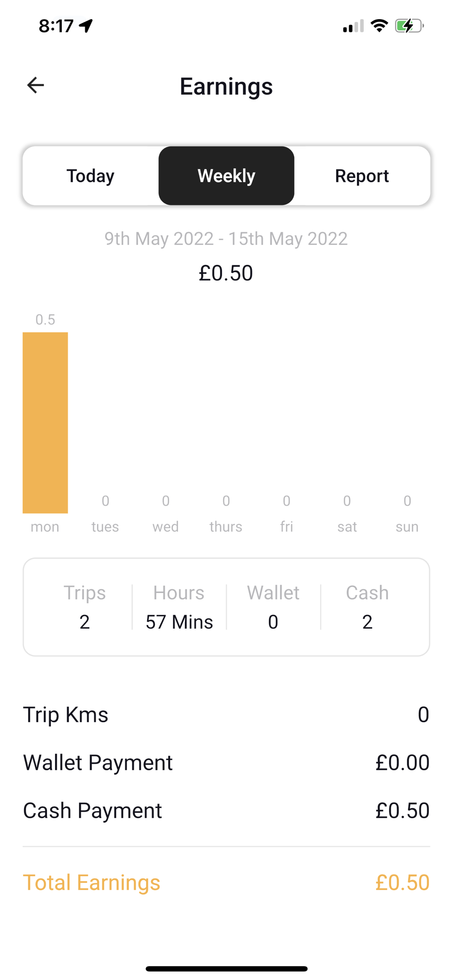This screenshot has height=980, width=453.
Task: Tap the date range 9th–15th May
Action: pyautogui.click(x=226, y=239)
